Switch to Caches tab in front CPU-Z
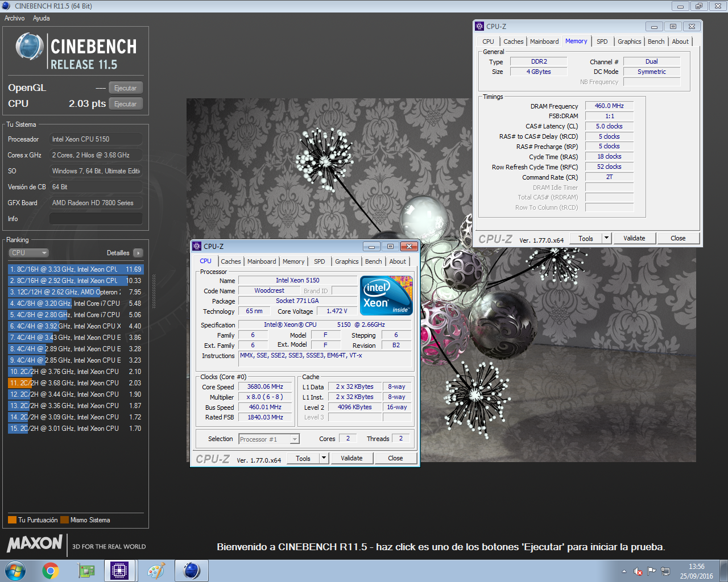728x582 pixels. tap(231, 261)
